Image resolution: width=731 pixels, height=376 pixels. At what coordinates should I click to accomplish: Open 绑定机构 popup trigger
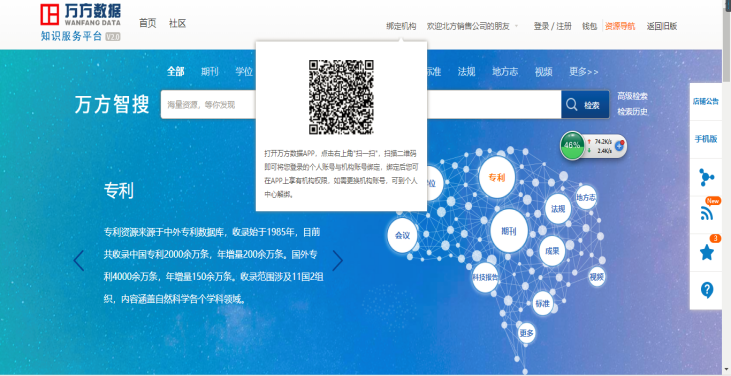tap(401, 26)
